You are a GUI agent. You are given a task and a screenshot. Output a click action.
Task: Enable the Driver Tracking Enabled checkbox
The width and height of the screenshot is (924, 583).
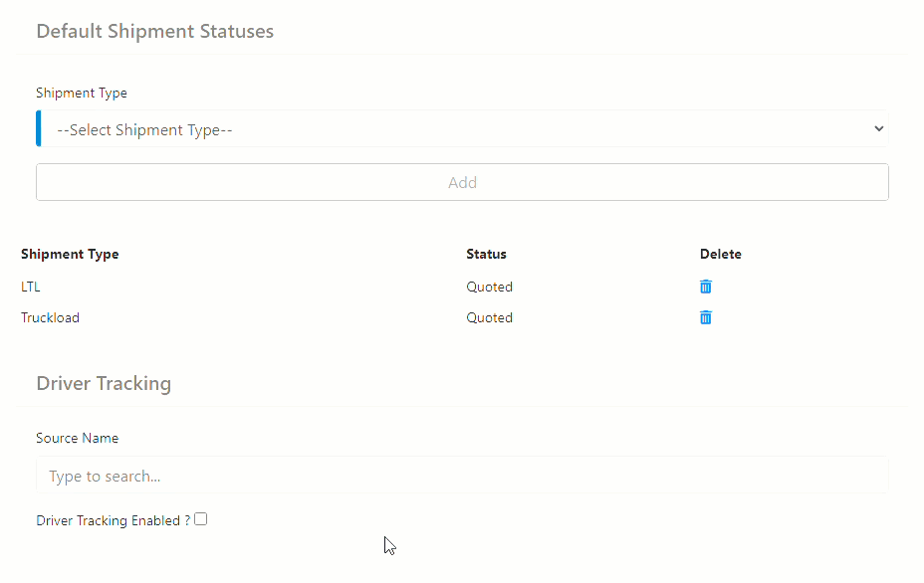pos(201,519)
